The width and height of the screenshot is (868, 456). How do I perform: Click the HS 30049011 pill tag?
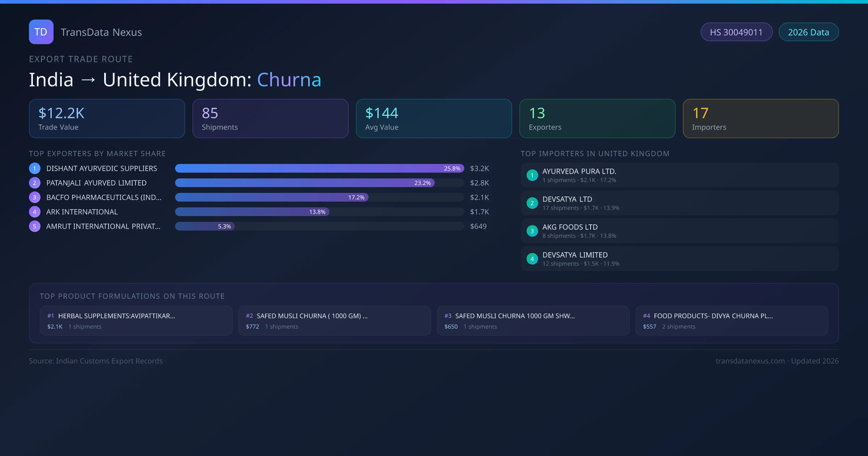736,32
